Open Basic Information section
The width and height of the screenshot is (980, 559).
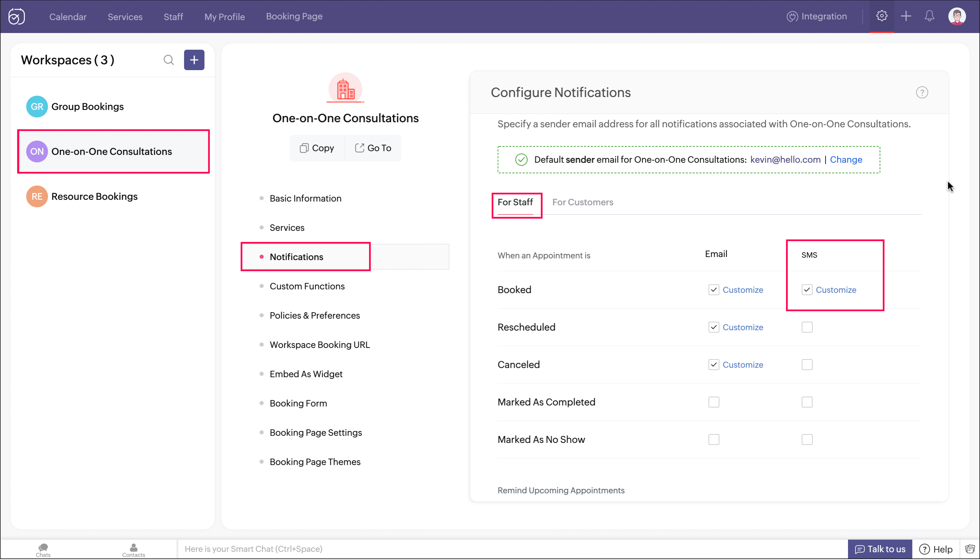(306, 198)
